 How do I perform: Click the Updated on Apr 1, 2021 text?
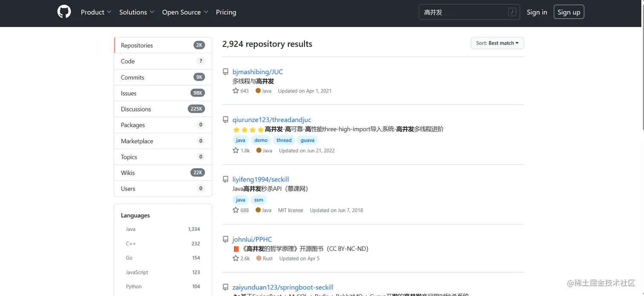[305, 91]
